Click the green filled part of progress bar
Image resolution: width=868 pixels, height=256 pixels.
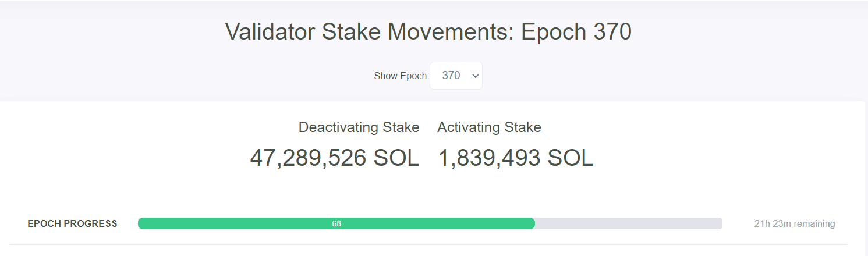click(233, 223)
